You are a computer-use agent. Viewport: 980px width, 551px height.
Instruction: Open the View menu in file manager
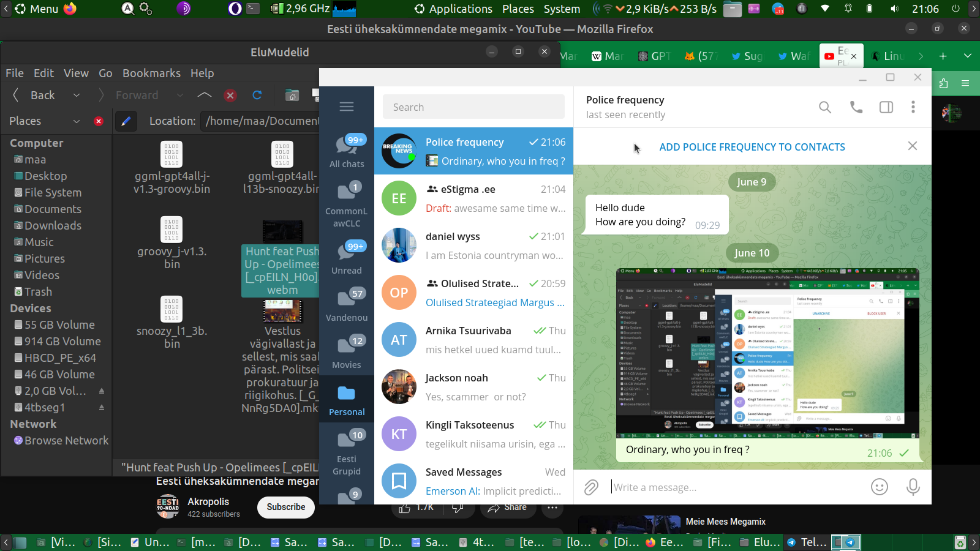[76, 73]
